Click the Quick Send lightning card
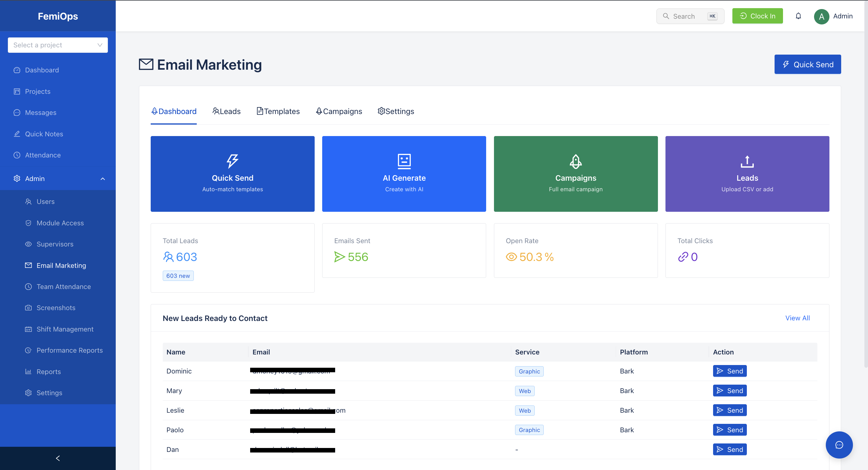868x470 pixels. click(x=232, y=174)
